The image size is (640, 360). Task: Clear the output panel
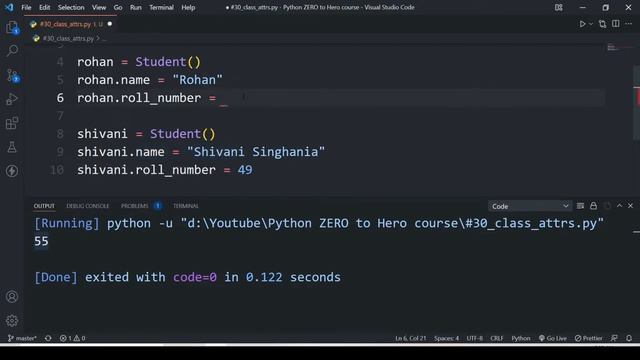click(x=580, y=206)
